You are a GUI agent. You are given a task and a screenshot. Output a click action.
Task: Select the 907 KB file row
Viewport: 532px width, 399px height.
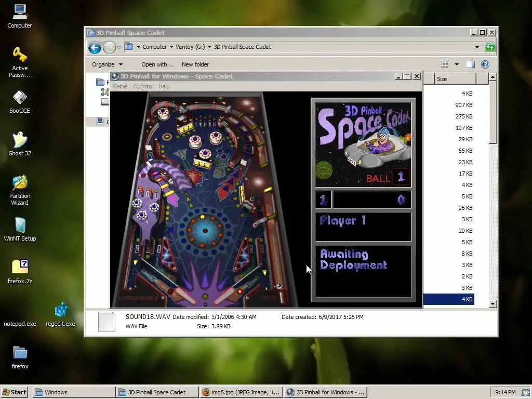tap(448, 105)
